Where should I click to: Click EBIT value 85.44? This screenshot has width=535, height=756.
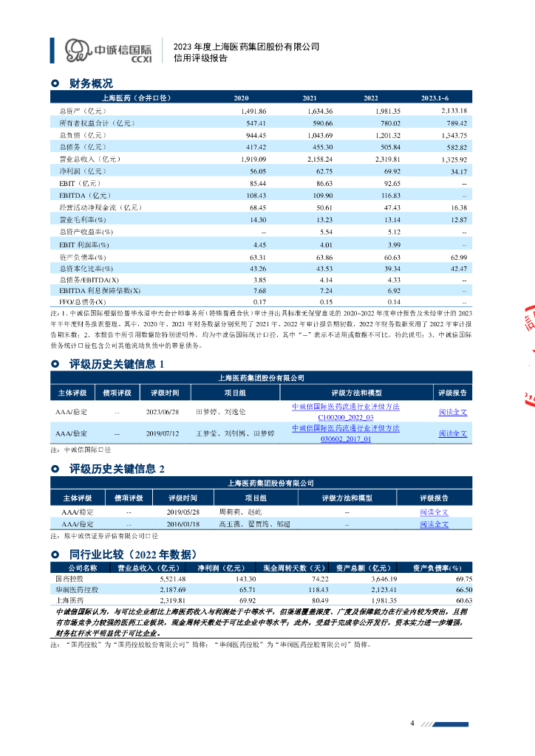tap(258, 184)
